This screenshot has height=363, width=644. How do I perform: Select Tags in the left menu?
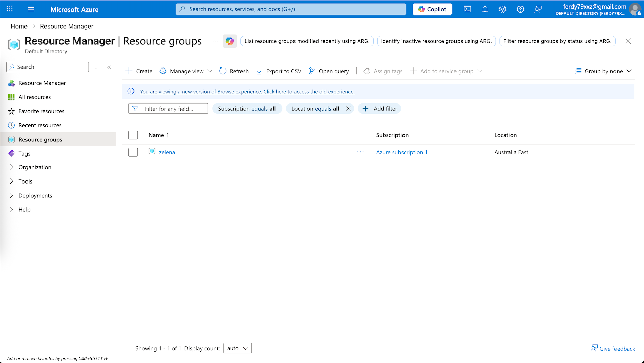tap(24, 153)
